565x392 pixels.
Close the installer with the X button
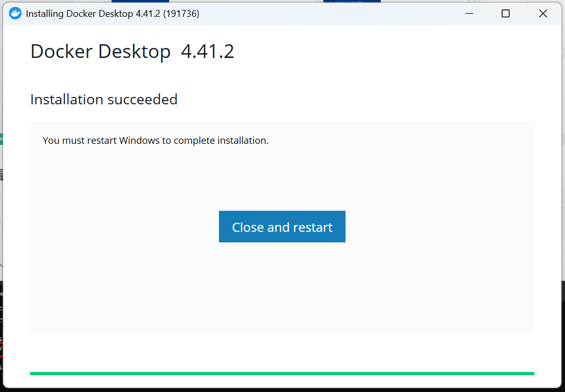pyautogui.click(x=543, y=14)
